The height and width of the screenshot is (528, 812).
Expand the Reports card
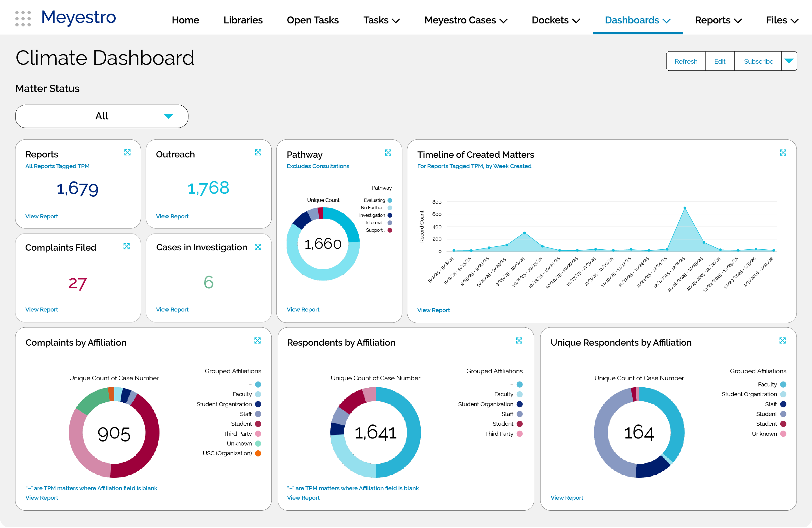point(127,152)
